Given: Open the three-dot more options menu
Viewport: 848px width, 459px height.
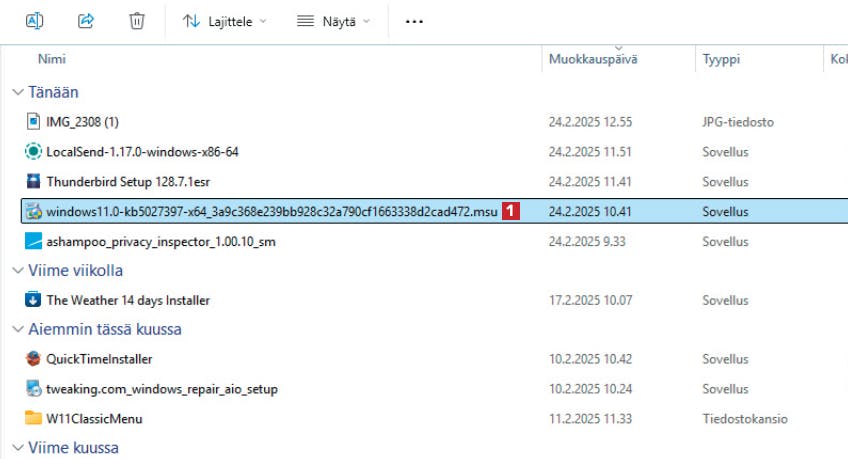Looking at the screenshot, I should tap(414, 22).
